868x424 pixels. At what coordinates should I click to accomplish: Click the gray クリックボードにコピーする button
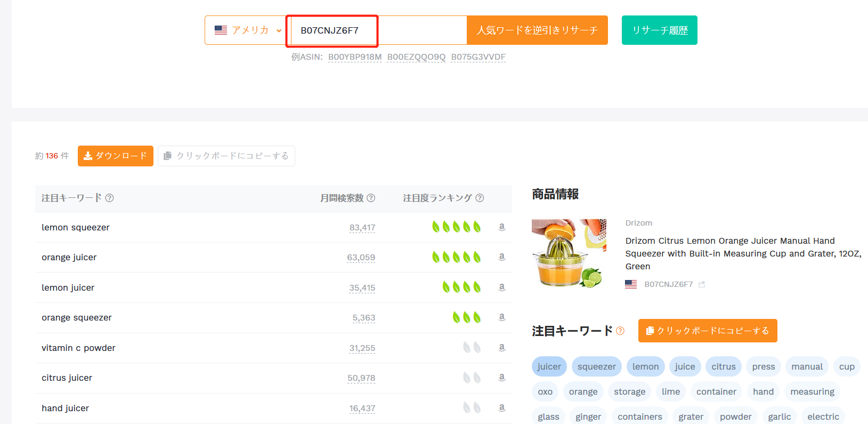(x=226, y=156)
